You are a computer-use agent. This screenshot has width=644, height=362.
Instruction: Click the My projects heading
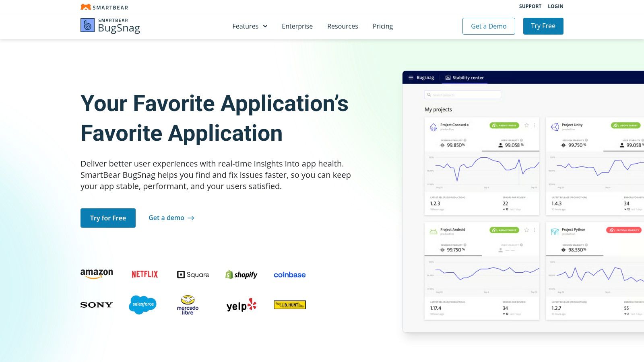tap(438, 109)
